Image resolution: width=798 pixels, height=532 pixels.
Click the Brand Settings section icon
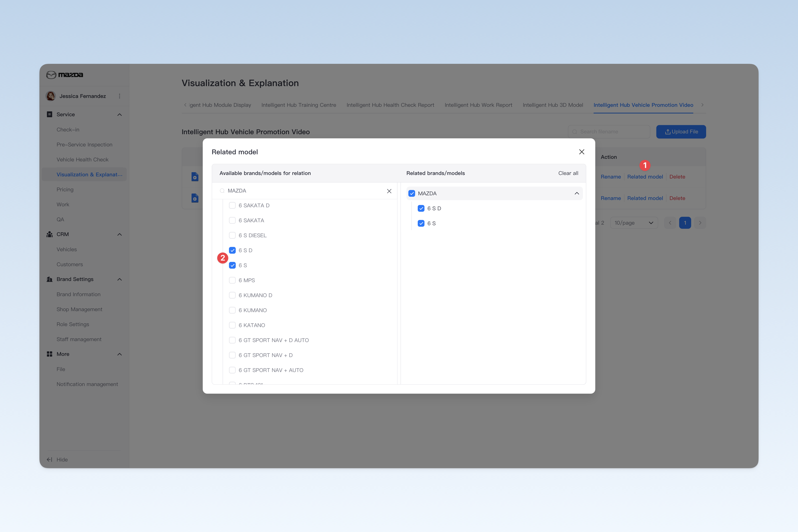pos(49,279)
